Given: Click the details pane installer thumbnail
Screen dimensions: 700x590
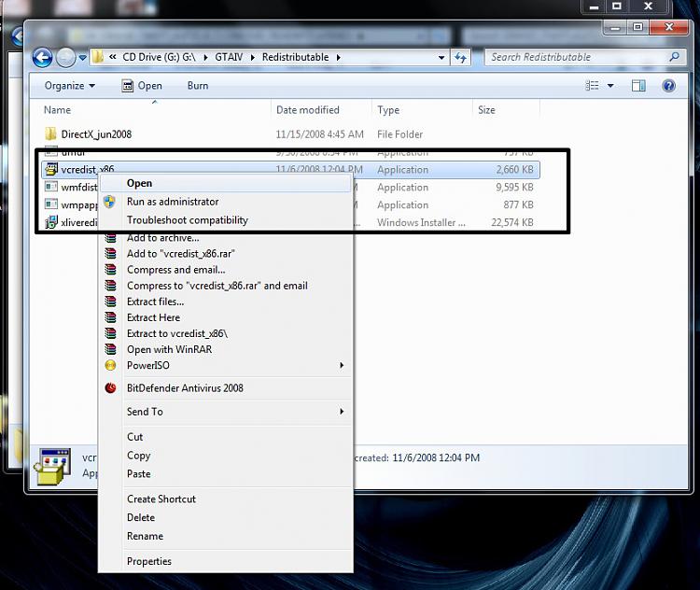Looking at the screenshot, I should 52,466.
